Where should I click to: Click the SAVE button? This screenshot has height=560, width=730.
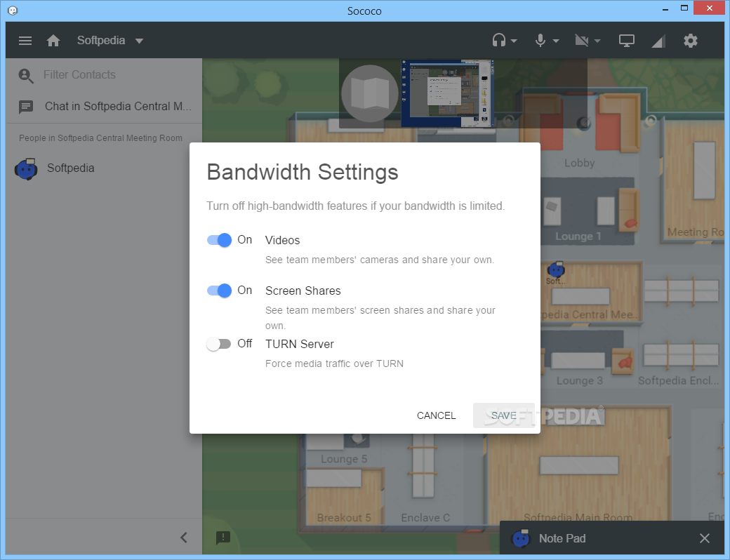(x=504, y=415)
